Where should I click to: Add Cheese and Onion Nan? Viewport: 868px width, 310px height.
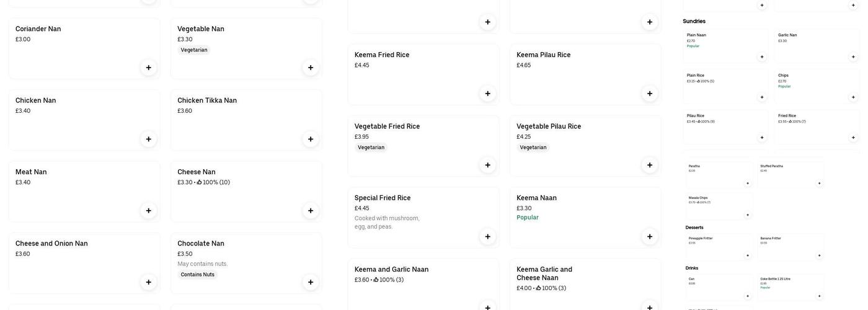[148, 282]
